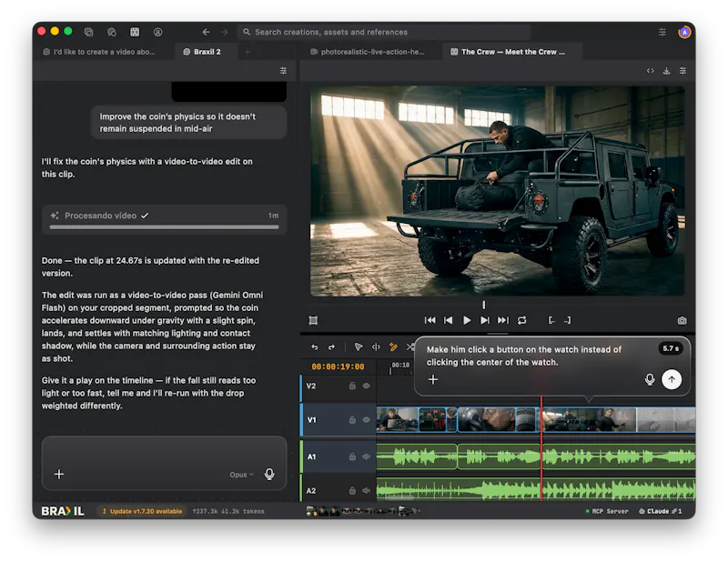Click the red playhead on the timeline

point(541,448)
